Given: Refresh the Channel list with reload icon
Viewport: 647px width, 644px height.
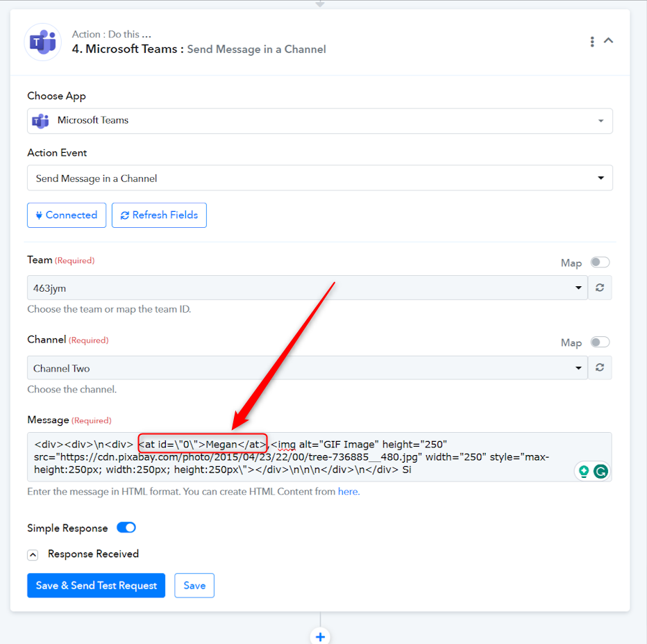Looking at the screenshot, I should 600,368.
